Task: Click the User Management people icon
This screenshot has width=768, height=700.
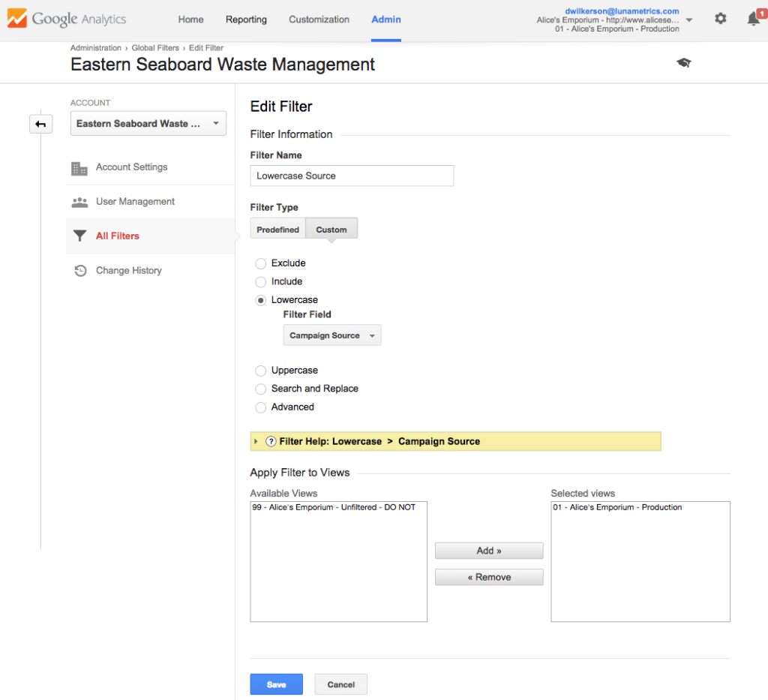Action: pyautogui.click(x=79, y=202)
